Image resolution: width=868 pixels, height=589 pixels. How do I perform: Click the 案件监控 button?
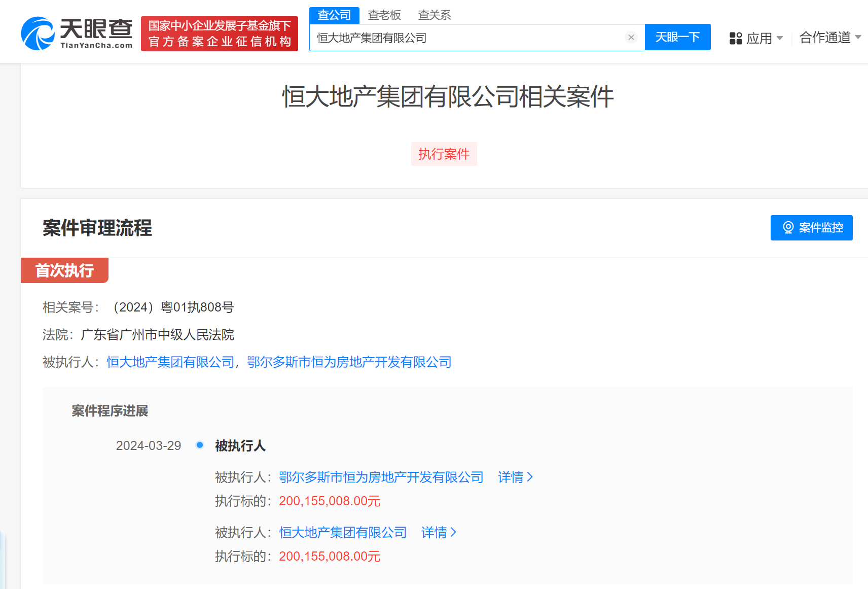[811, 228]
